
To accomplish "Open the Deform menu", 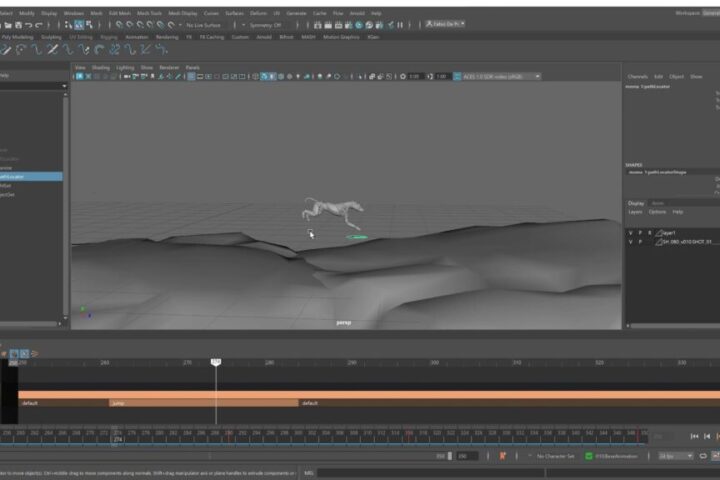I will [259, 13].
